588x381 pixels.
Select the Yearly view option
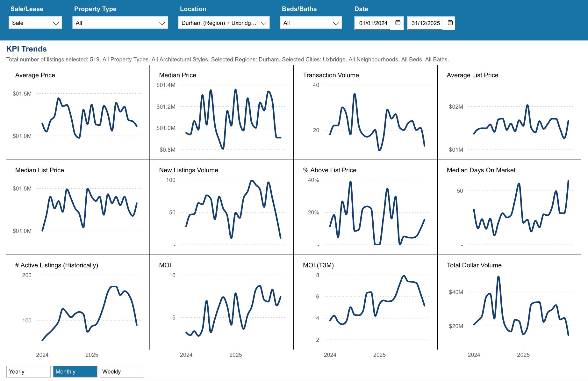point(28,371)
